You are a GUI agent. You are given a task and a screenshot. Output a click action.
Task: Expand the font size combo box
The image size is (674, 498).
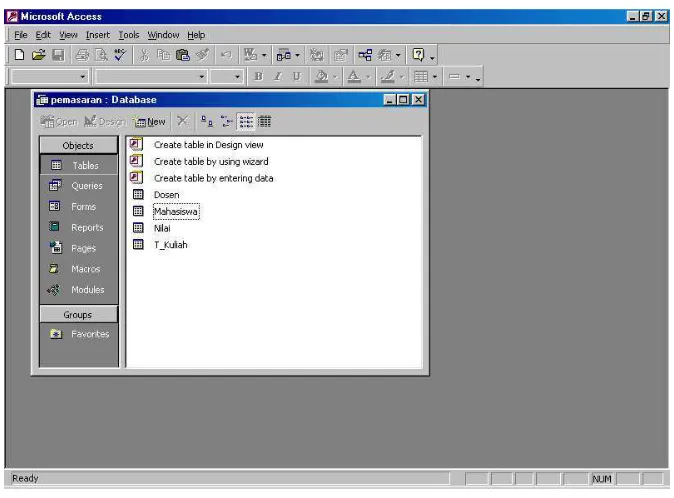coord(237,77)
